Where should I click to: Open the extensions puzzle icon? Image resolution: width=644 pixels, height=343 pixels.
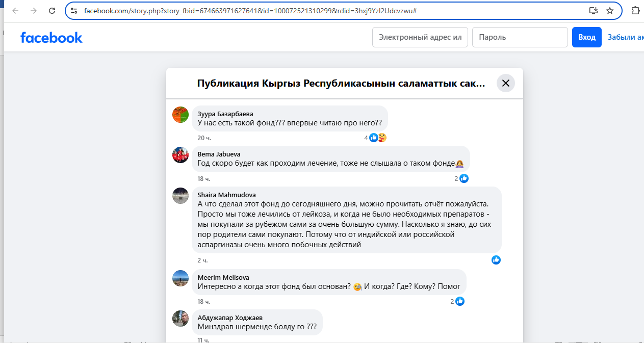click(x=635, y=11)
